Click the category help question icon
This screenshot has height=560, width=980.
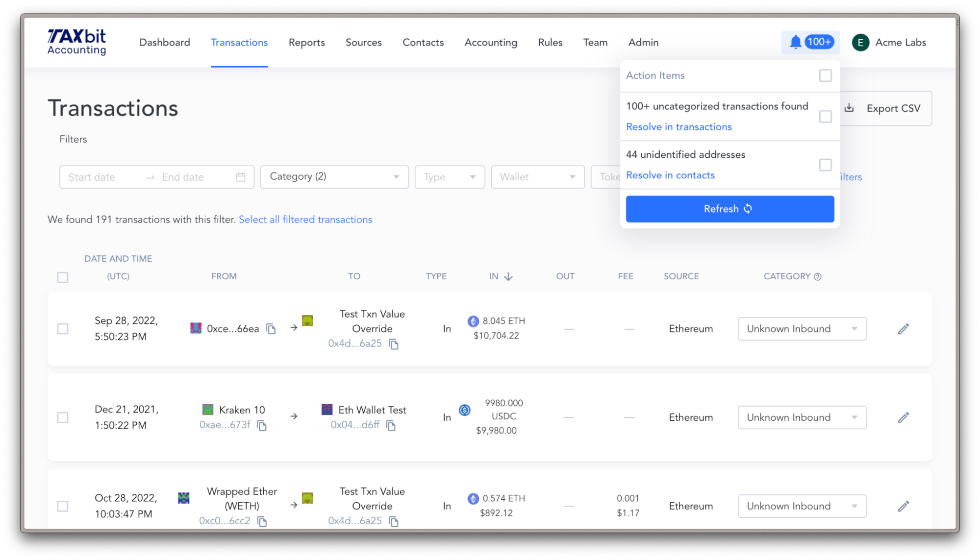(x=818, y=277)
